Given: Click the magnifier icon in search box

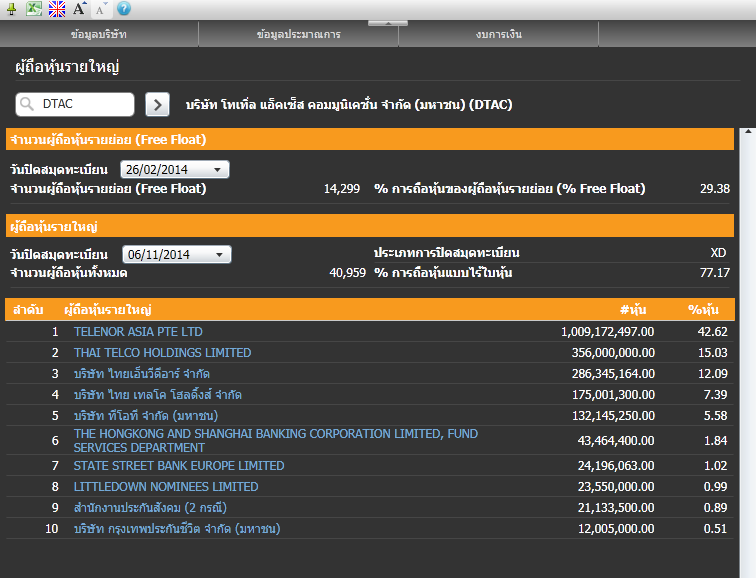Looking at the screenshot, I should (27, 104).
